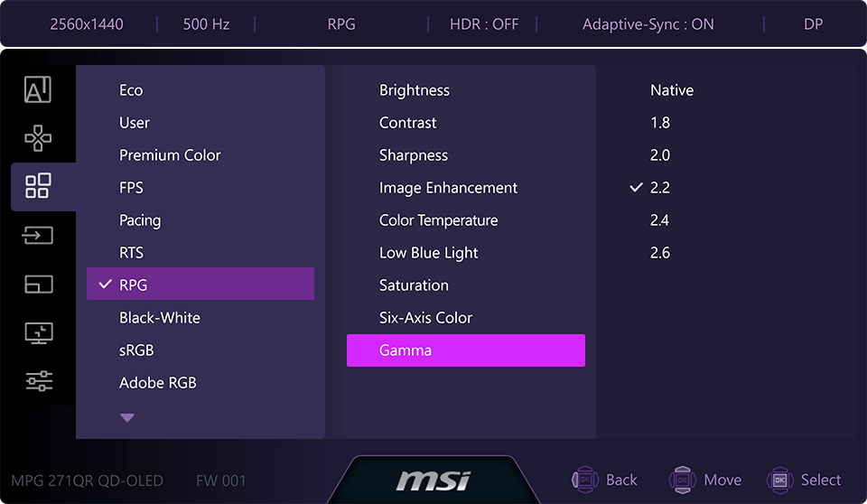
Task: Set gamma to Native
Action: pos(672,90)
